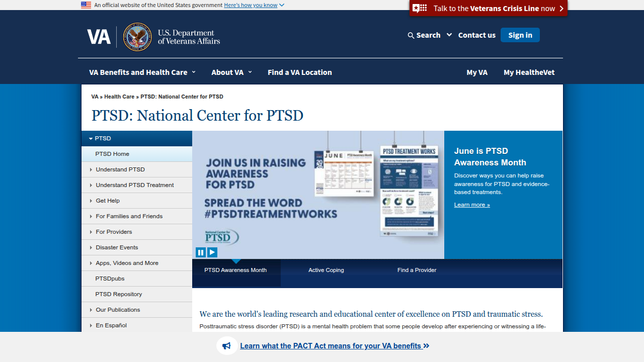Click the National Center for PTSD logo in the banner
Viewport: 644px width, 362px height.
[222, 237]
